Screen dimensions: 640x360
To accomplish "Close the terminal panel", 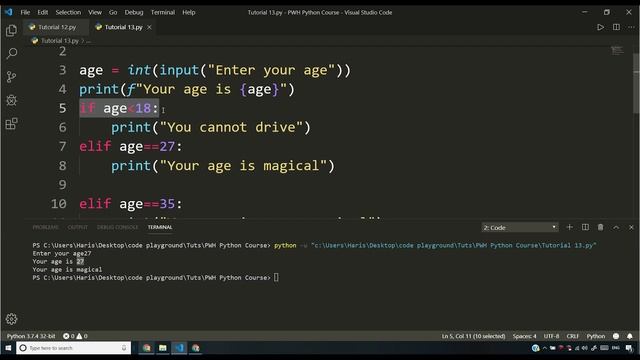I will point(631,227).
